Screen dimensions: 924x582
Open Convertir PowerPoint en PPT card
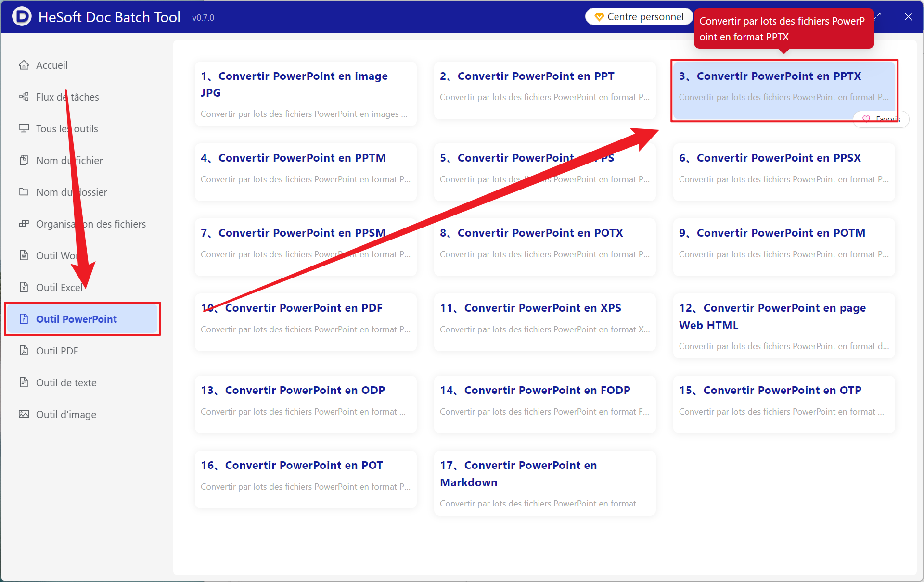545,90
